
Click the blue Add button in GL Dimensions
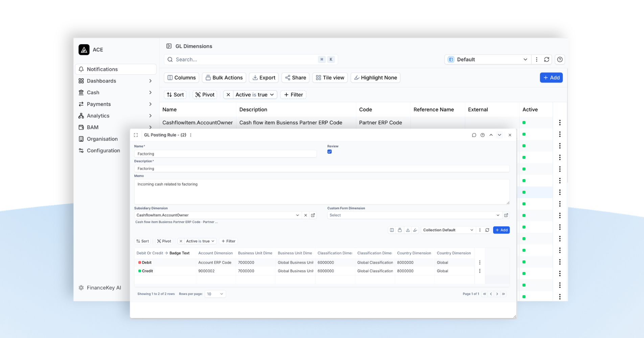551,78
